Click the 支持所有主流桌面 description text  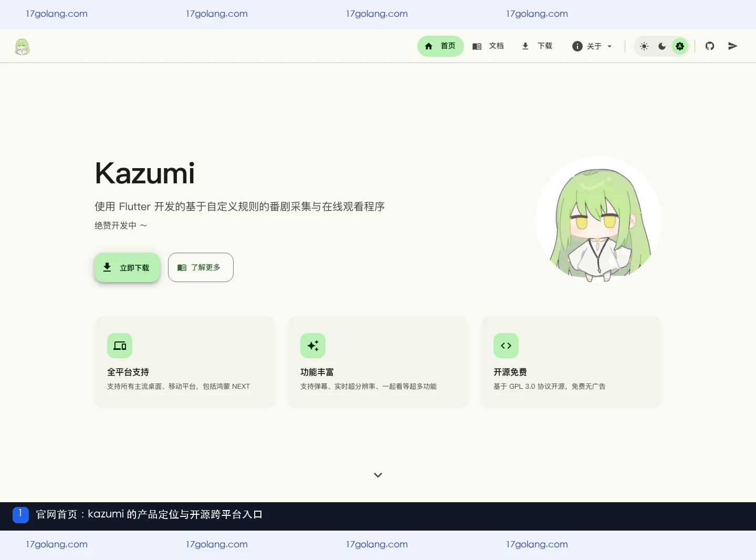pos(178,386)
